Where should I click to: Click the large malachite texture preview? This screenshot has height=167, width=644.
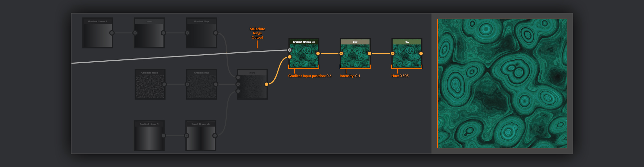[502, 83]
